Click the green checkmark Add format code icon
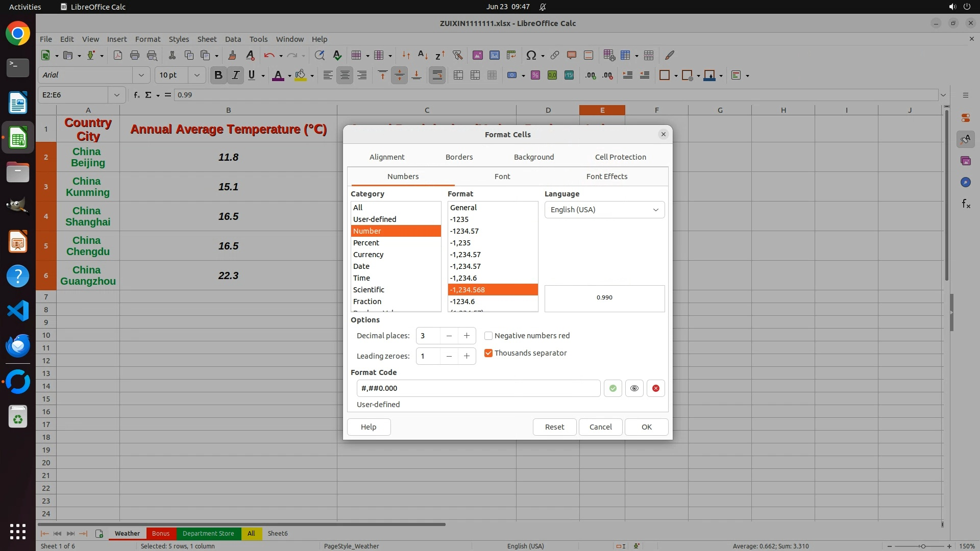The height and width of the screenshot is (551, 980). pyautogui.click(x=612, y=388)
